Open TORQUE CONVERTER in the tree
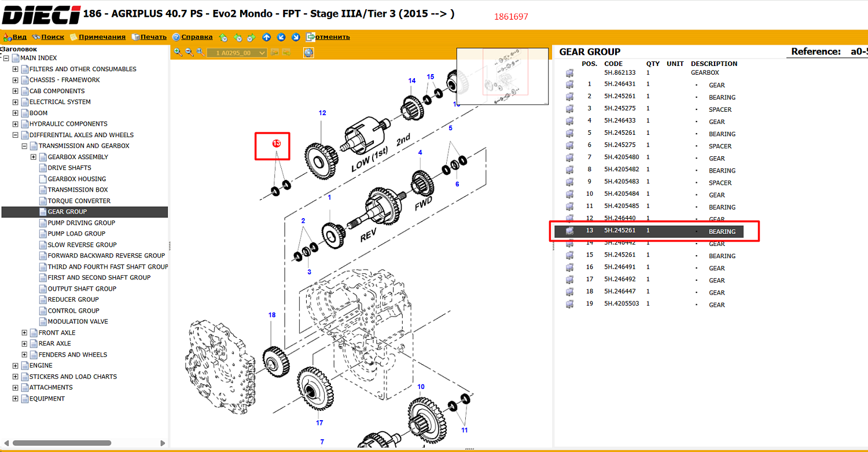Viewport: 868px width, 452px height. pyautogui.click(x=79, y=201)
